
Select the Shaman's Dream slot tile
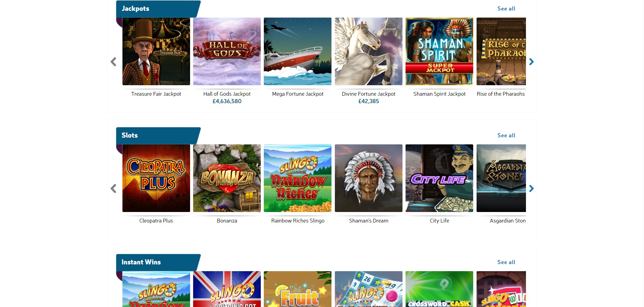369,178
